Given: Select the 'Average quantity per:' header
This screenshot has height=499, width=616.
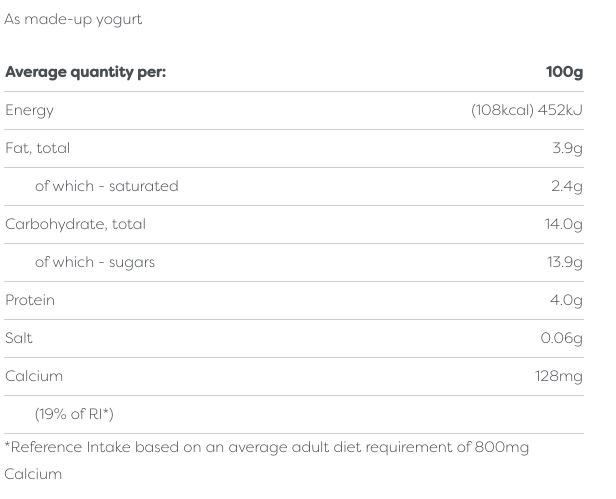Looking at the screenshot, I should click(x=85, y=72).
